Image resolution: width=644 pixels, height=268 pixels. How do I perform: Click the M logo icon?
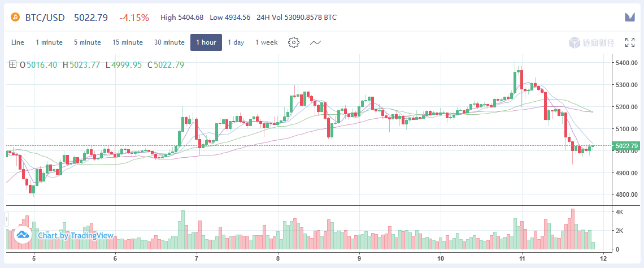629,18
